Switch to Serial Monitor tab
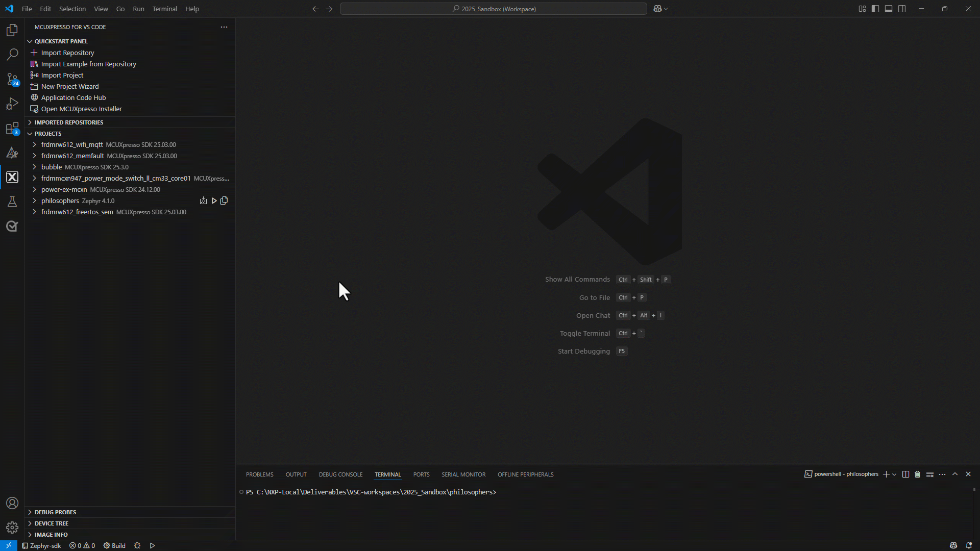 click(x=463, y=474)
